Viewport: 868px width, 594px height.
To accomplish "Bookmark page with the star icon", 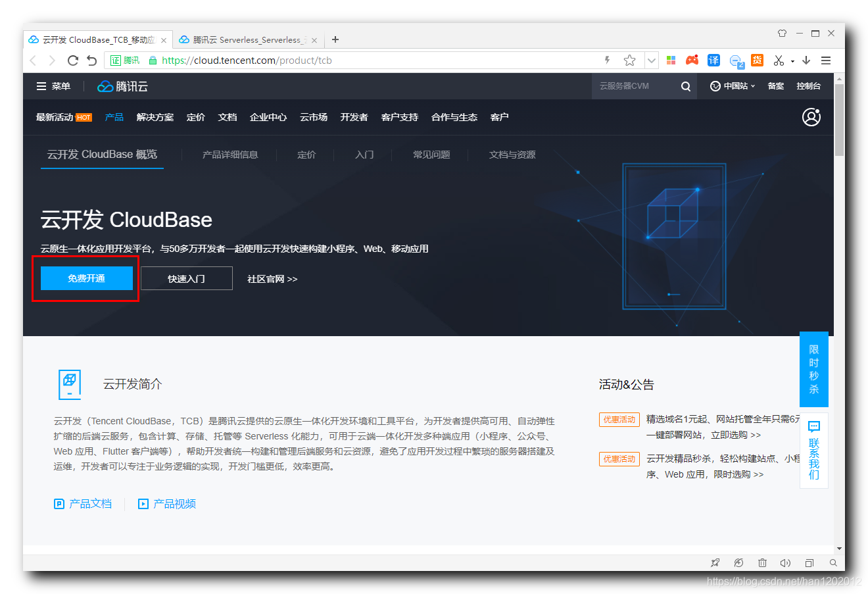I will 629,61.
